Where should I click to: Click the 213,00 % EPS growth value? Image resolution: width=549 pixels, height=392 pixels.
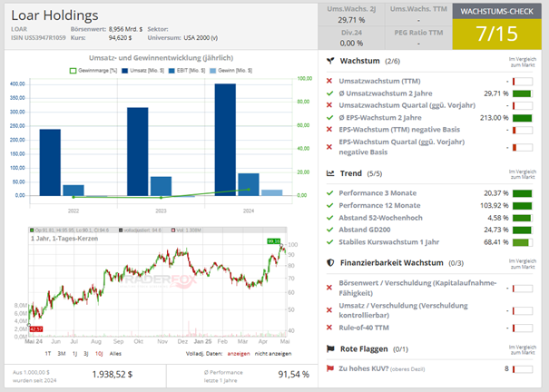pos(494,118)
